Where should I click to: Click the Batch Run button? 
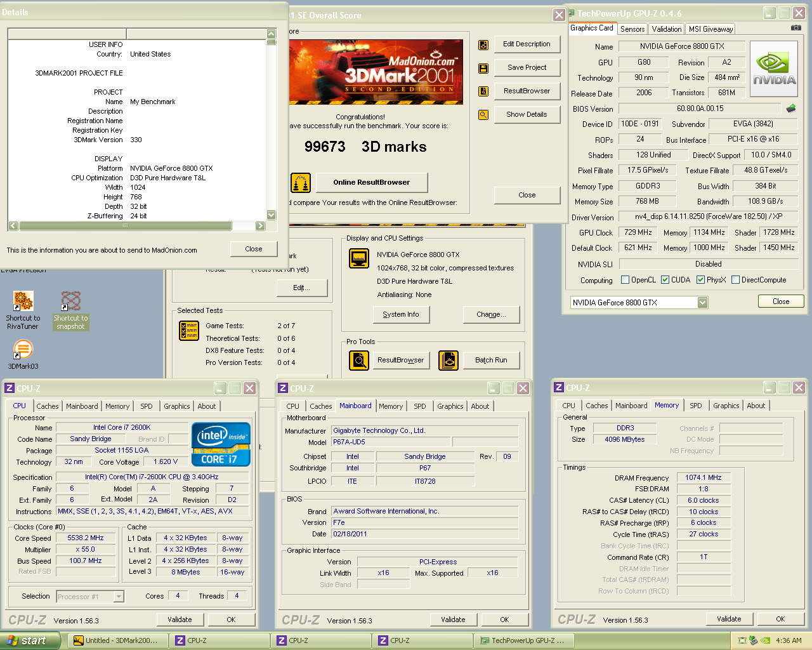click(x=492, y=360)
